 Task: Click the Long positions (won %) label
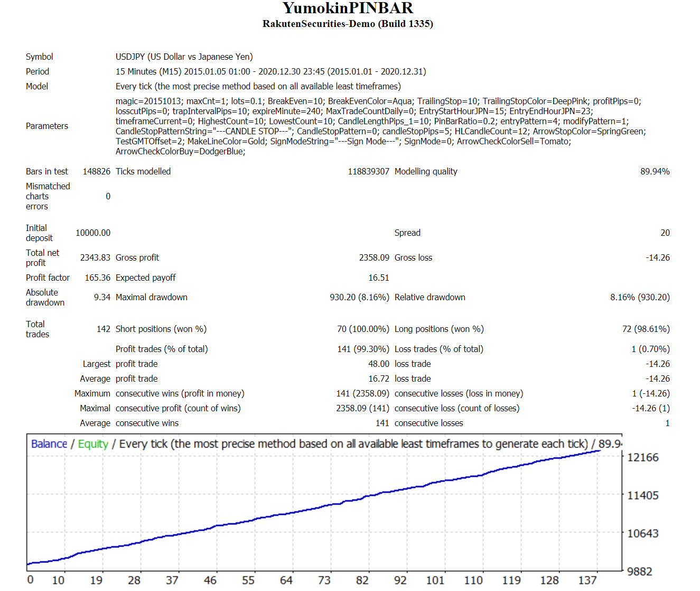(x=439, y=329)
